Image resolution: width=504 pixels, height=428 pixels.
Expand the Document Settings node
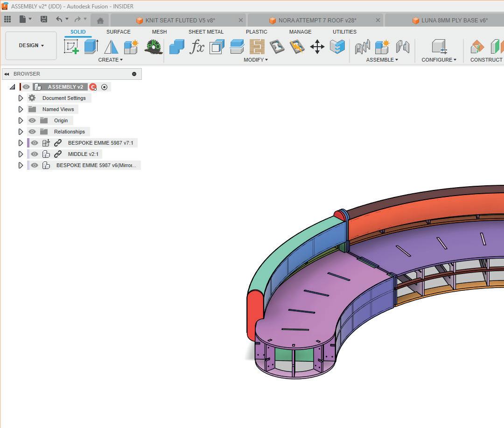pos(21,98)
